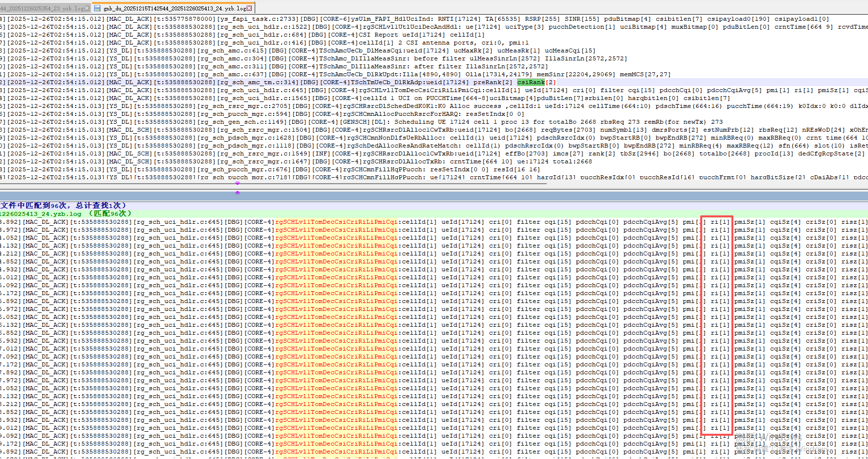Select the search summary line 文件中匹配到96次
868x459 pixels.
63,205
